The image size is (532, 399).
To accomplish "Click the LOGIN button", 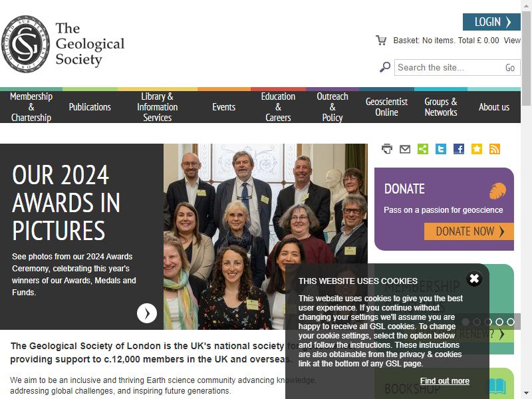I will [x=491, y=22].
